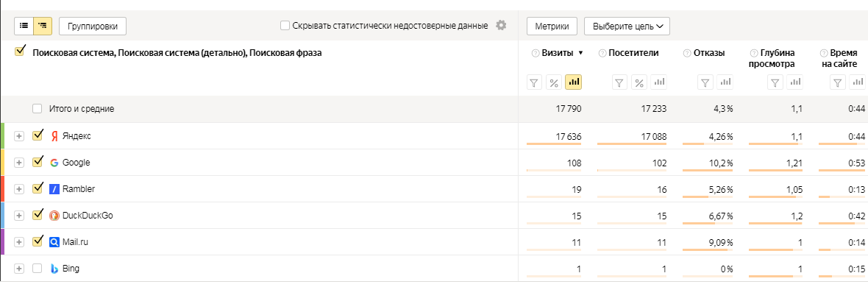Viewport: 868px width, 287px height.
Task: Switch to tree view icon
Action: [43, 26]
